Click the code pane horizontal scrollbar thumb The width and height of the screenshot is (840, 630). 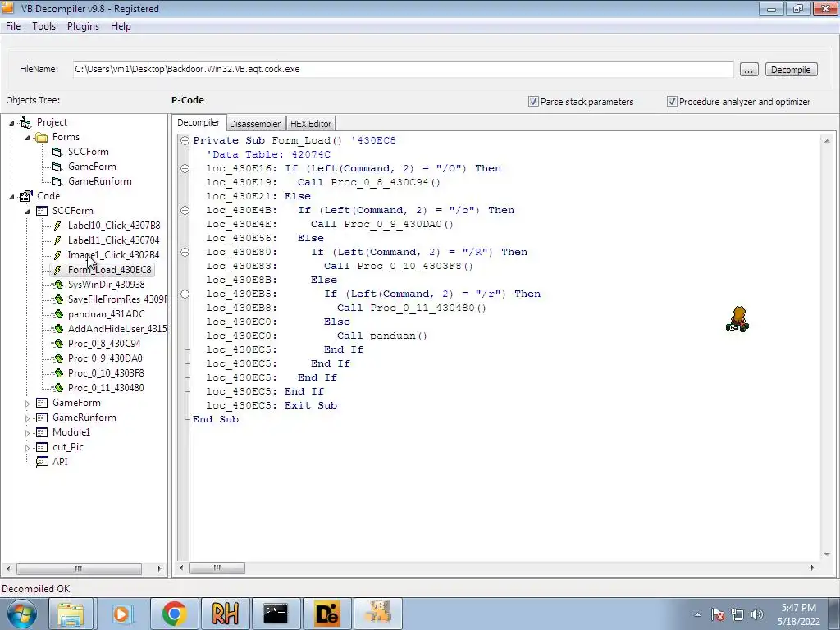217,568
